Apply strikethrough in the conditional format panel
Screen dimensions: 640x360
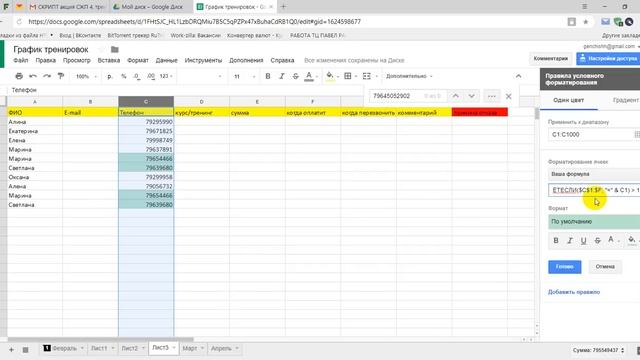click(x=598, y=240)
